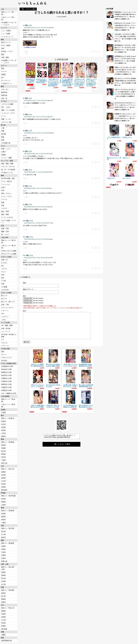Like post 2 with the thumbs-up icon
This screenshot has width=138, height=644.
click(x=24, y=107)
